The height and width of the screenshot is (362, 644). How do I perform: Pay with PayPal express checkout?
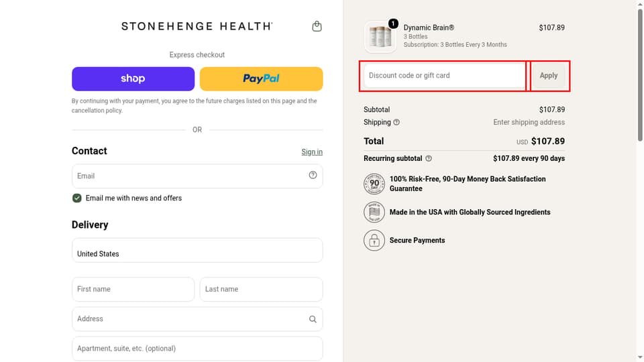(x=261, y=79)
